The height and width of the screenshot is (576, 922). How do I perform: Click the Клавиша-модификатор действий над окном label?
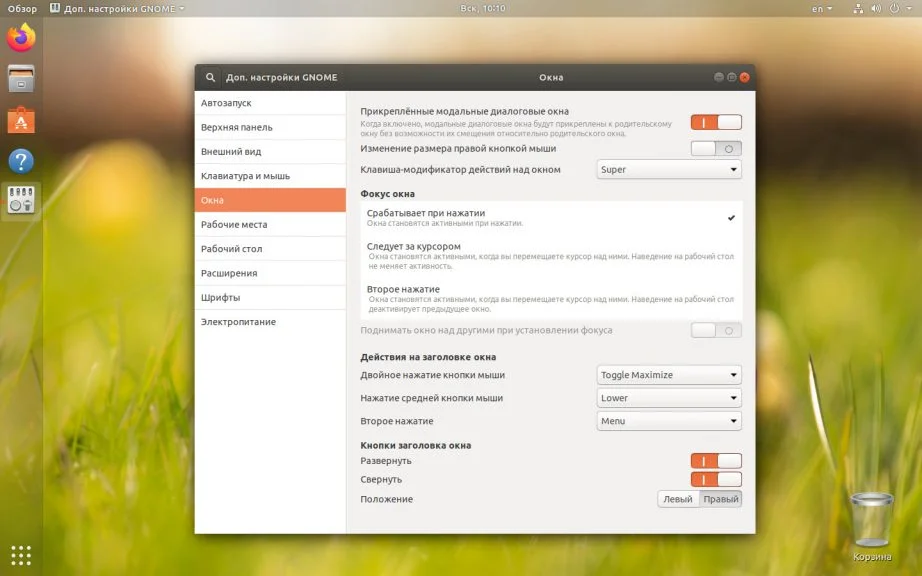click(460, 169)
